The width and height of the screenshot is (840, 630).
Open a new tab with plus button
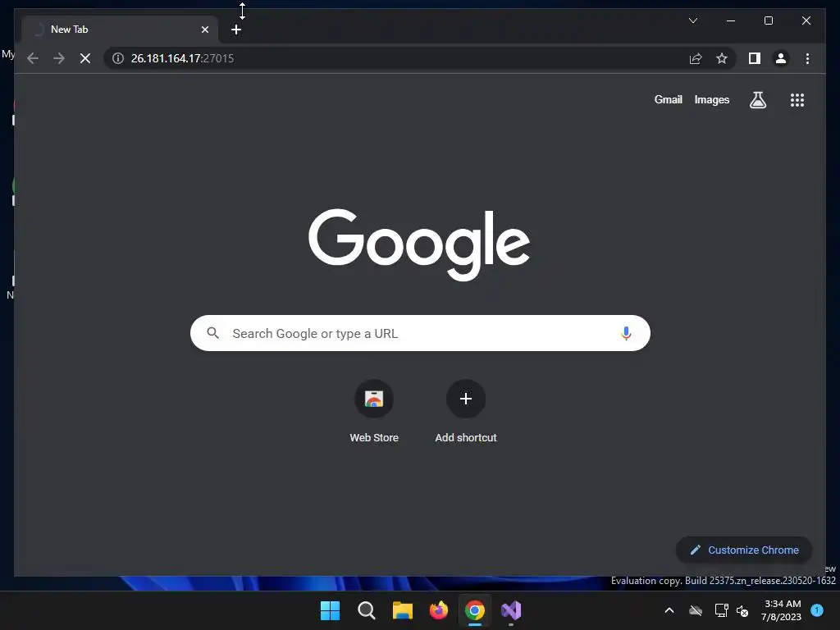point(236,30)
